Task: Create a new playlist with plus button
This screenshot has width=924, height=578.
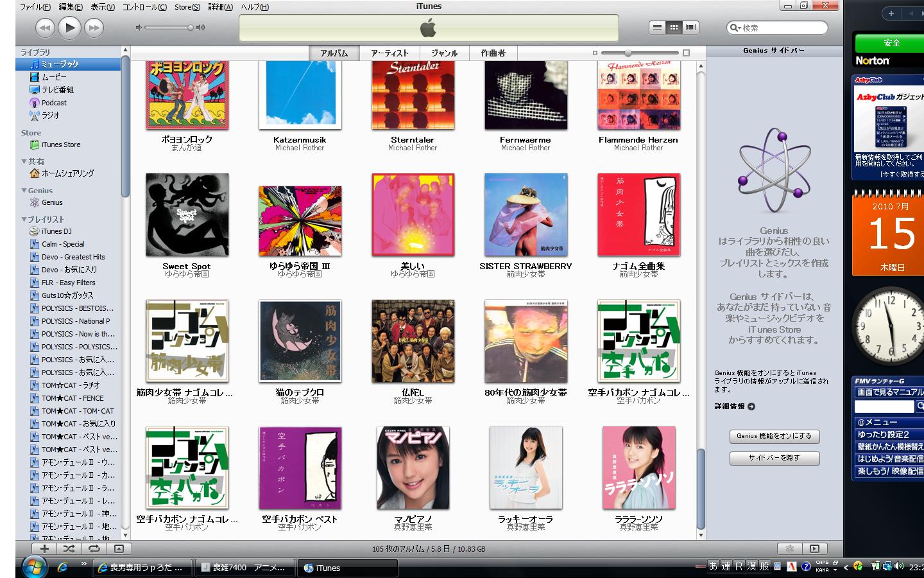Action: [x=44, y=548]
